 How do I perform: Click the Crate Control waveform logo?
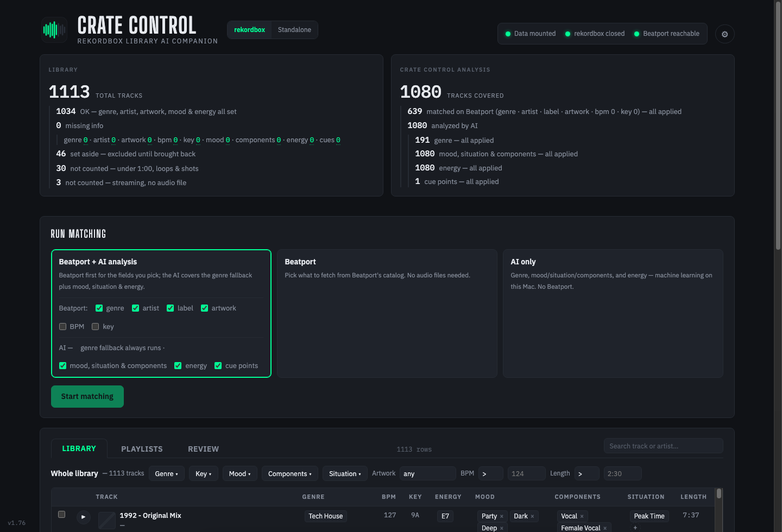[54, 30]
